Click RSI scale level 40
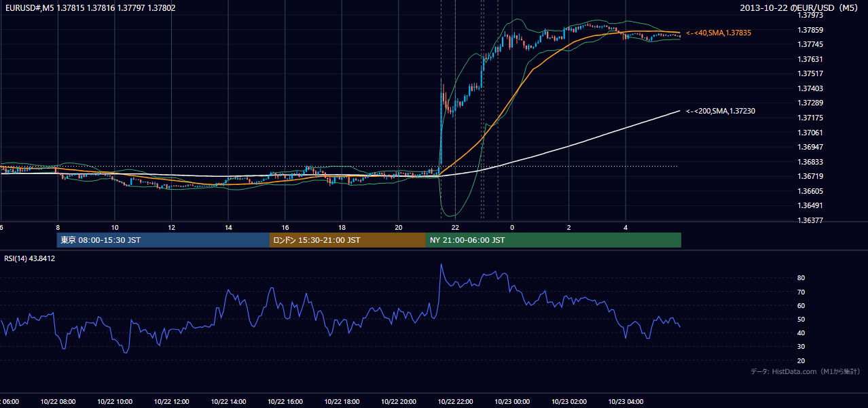This screenshot has width=868, height=408. [x=801, y=333]
